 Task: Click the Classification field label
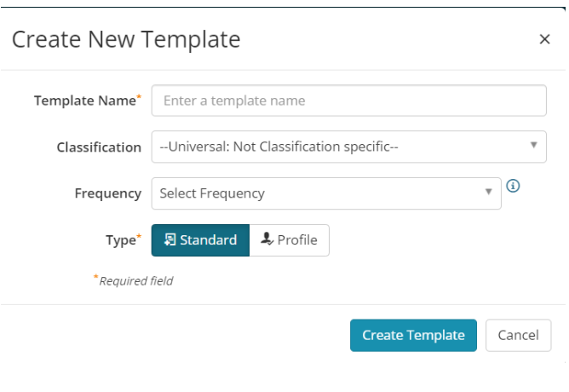(x=99, y=147)
